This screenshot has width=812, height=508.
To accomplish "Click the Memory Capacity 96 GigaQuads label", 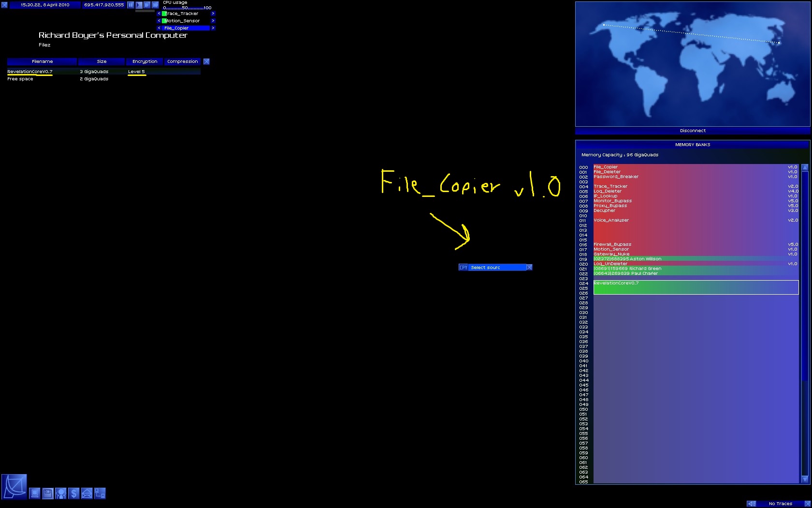I will 620,155.
